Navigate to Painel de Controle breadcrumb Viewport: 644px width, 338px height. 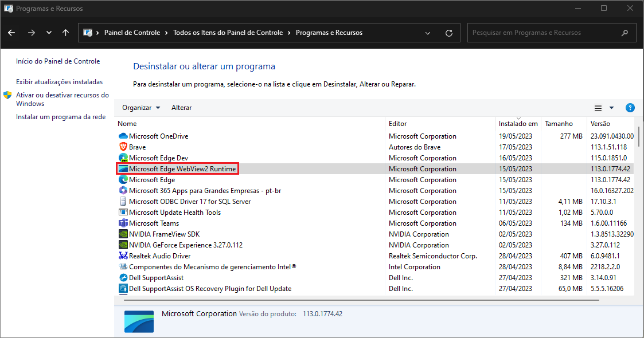click(x=132, y=33)
